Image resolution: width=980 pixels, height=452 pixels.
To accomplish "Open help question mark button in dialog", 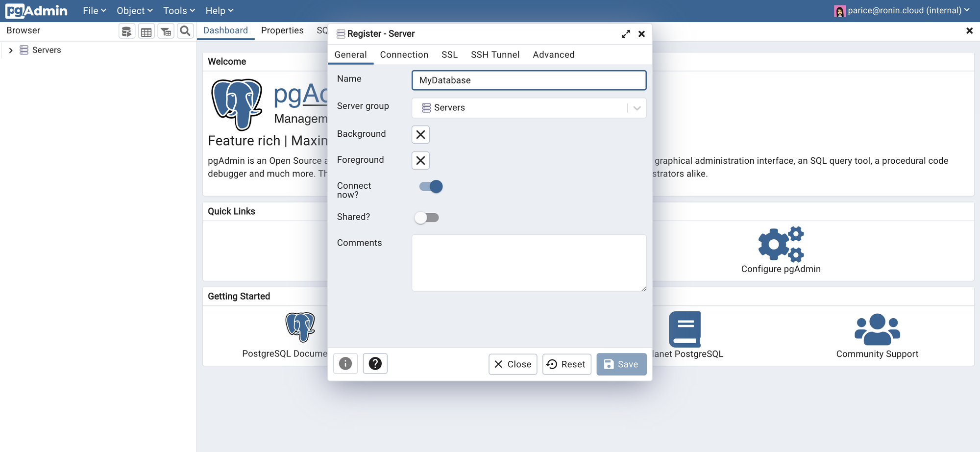I will 375,364.
